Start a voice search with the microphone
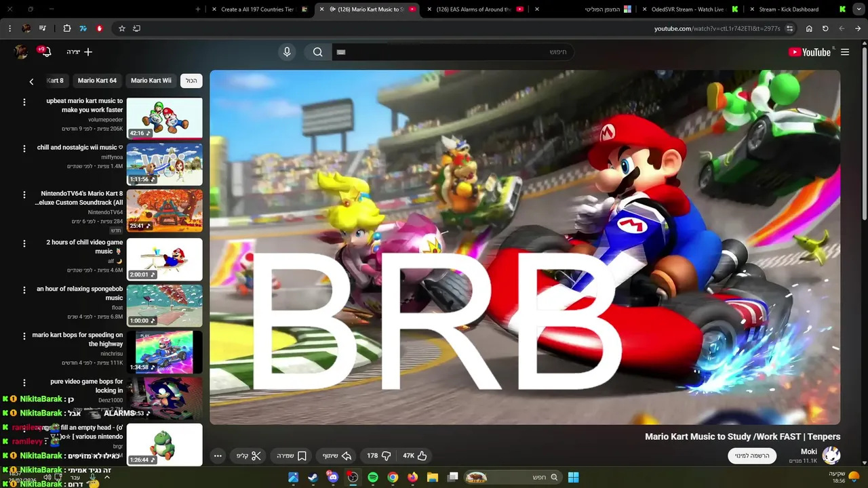Viewport: 868px width, 488px height. tap(287, 52)
